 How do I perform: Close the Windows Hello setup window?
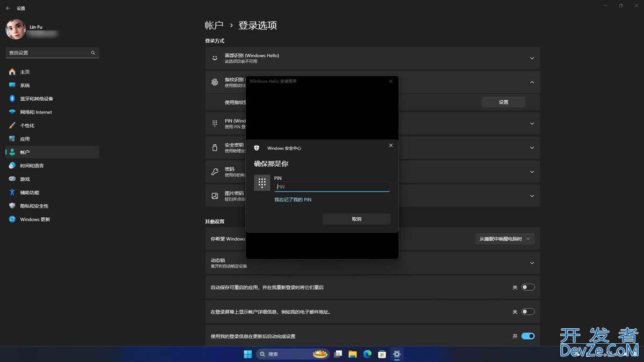391,81
